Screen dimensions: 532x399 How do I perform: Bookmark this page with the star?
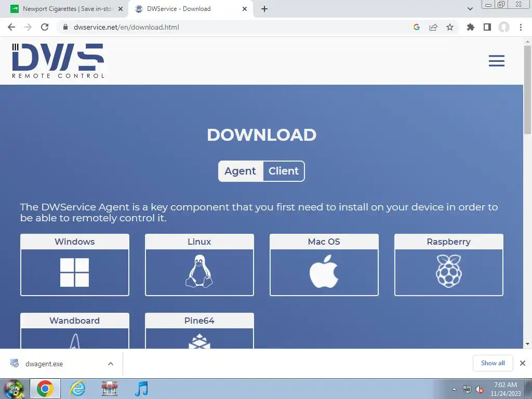click(450, 27)
